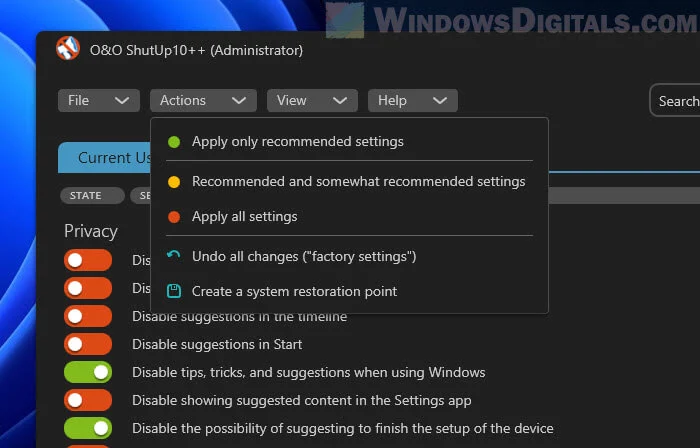Click the O&O ShutUp10++ app logo icon
Viewport: 700px width, 448px height.
(68, 48)
